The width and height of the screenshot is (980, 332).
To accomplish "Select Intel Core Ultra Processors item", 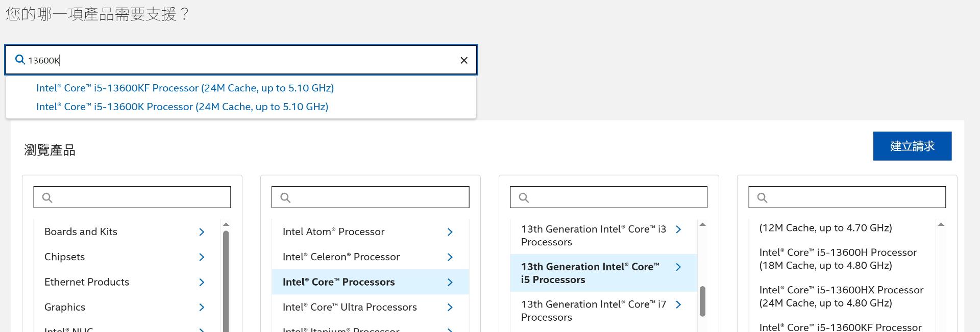I will tap(350, 307).
